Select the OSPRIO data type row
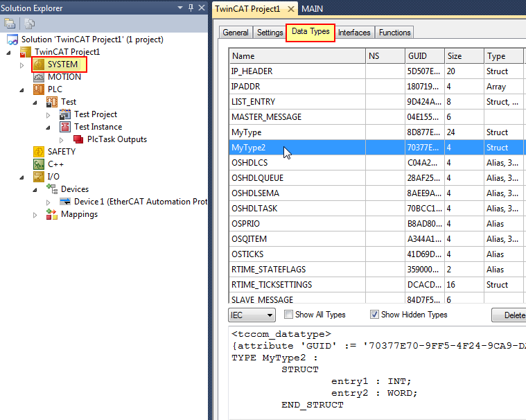The width and height of the screenshot is (526, 420). [x=376, y=224]
